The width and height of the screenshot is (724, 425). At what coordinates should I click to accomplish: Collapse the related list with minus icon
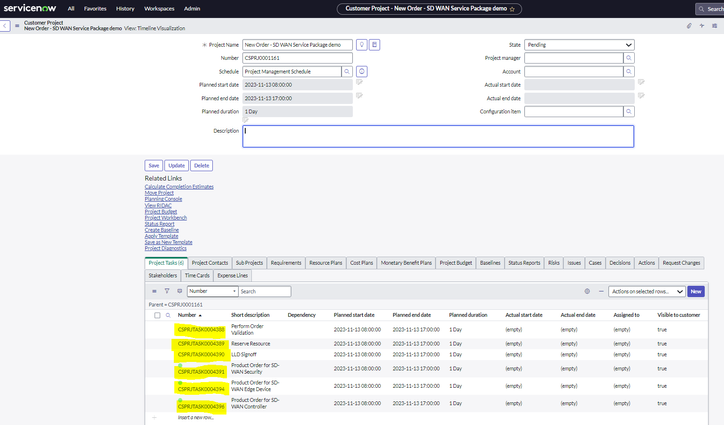601,291
